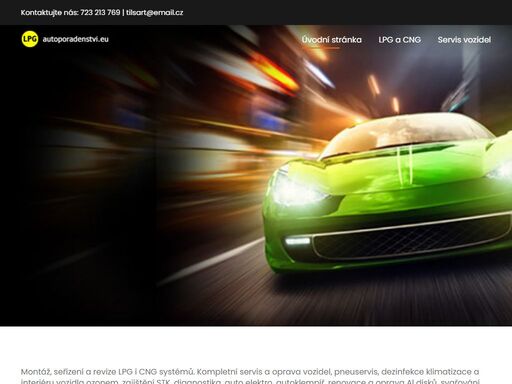Screen dimensions: 512x384
Task: Click the Kontaktujte nás label
Action: tap(49, 12)
